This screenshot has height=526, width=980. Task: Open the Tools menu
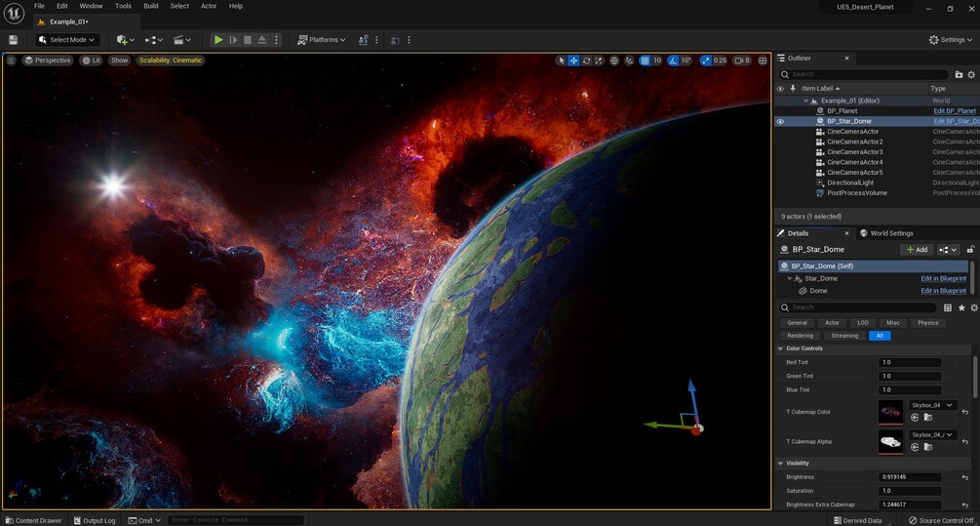click(x=123, y=6)
